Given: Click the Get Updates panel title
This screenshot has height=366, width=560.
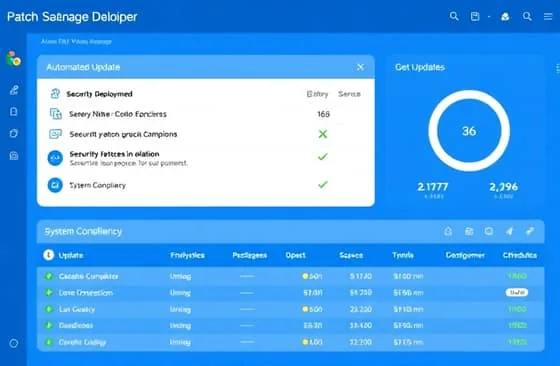Looking at the screenshot, I should click(420, 67).
